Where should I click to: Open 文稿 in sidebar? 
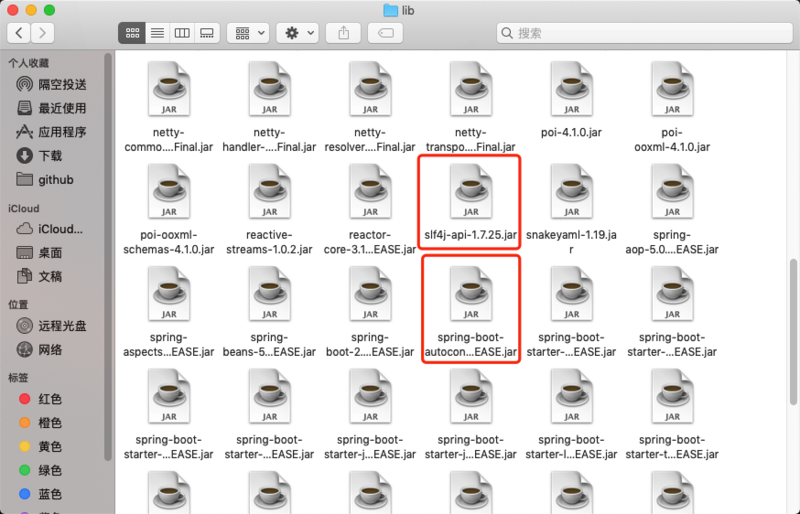(39, 277)
